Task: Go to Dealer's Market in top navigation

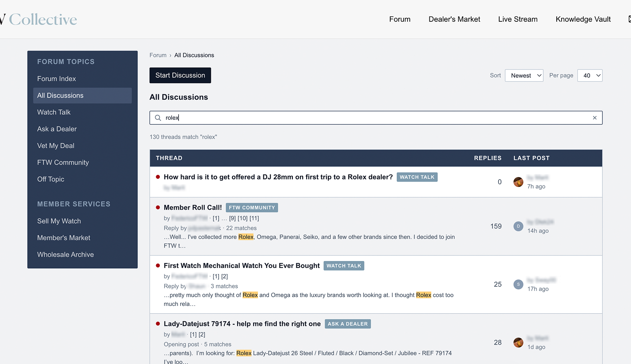Action: (454, 19)
